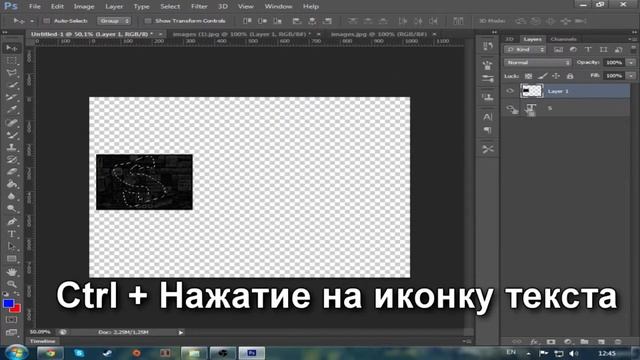Open the Paragraph panel icon
The height and width of the screenshot is (360, 640).
pyautogui.click(x=488, y=131)
